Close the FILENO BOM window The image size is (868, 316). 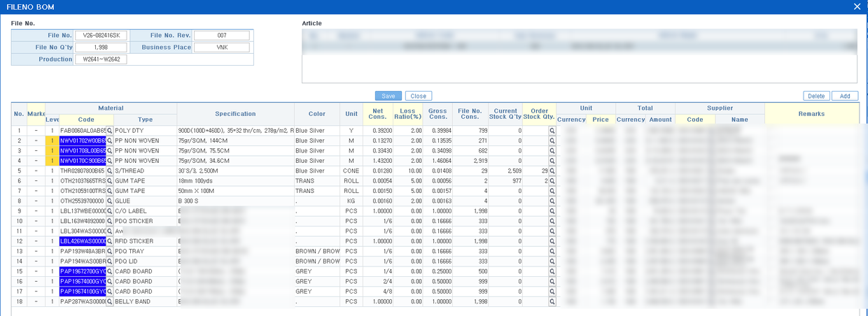pos(857,6)
